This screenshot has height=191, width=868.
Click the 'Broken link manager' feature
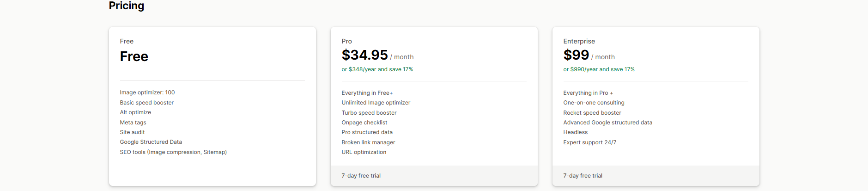(x=368, y=142)
